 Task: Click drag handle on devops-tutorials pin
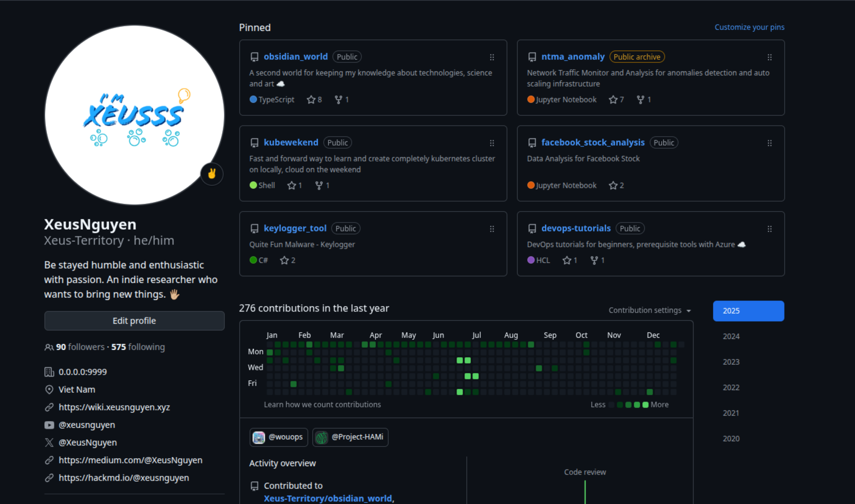769,229
